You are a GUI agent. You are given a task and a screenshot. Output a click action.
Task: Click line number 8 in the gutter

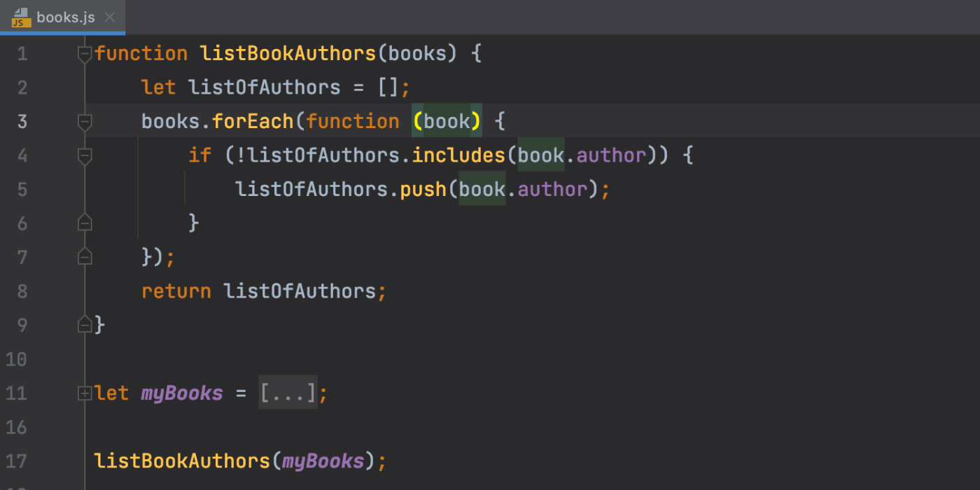tap(22, 291)
